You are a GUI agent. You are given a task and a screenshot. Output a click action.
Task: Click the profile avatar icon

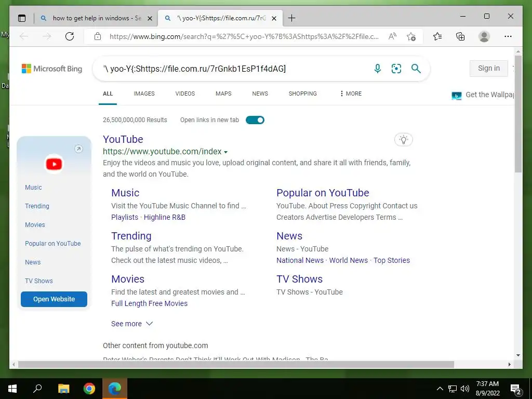pyautogui.click(x=484, y=36)
